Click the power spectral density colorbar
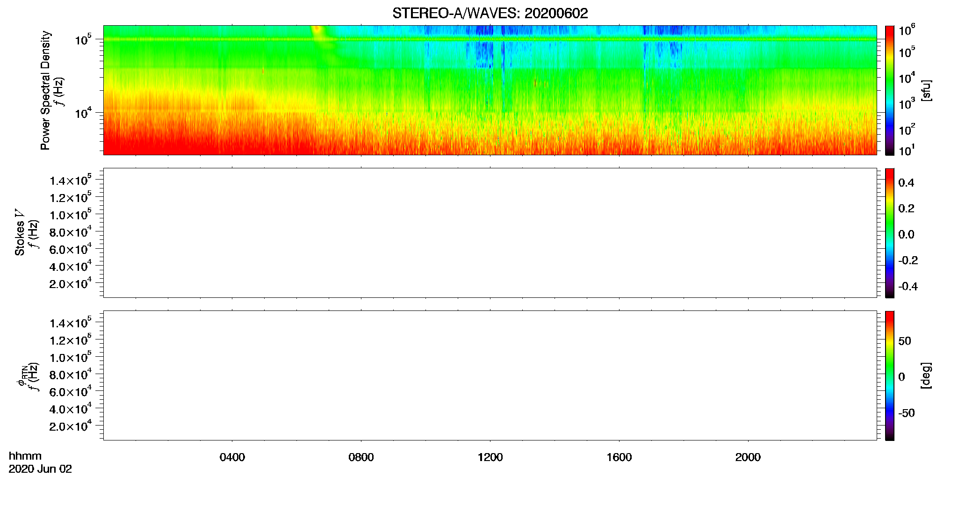Screen dimensions: 980x505 pos(890,90)
